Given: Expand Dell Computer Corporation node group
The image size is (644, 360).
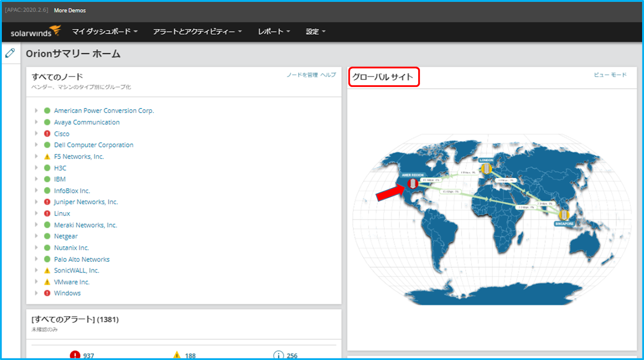Looking at the screenshot, I should tap(36, 145).
